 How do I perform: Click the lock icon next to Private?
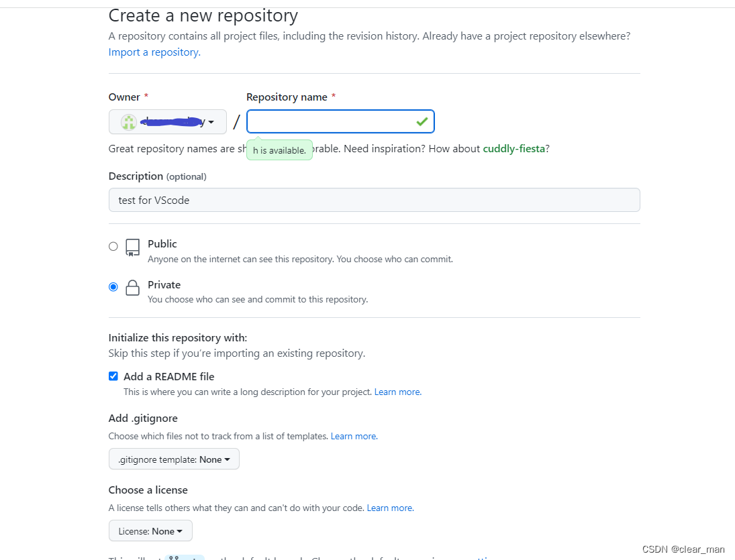pyautogui.click(x=132, y=288)
